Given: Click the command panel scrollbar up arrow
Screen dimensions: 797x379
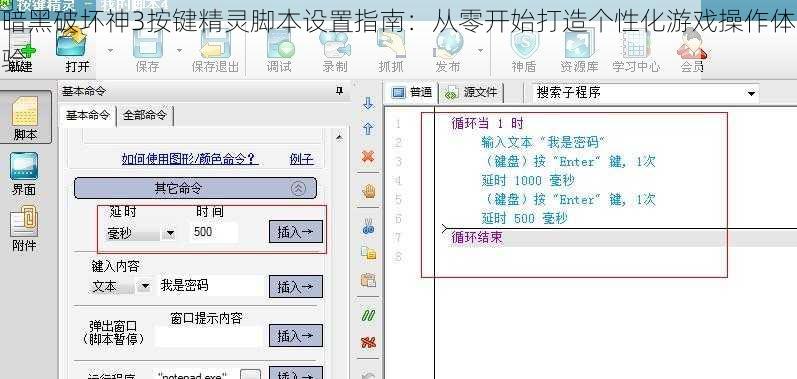Looking at the screenshot, I should click(339, 137).
